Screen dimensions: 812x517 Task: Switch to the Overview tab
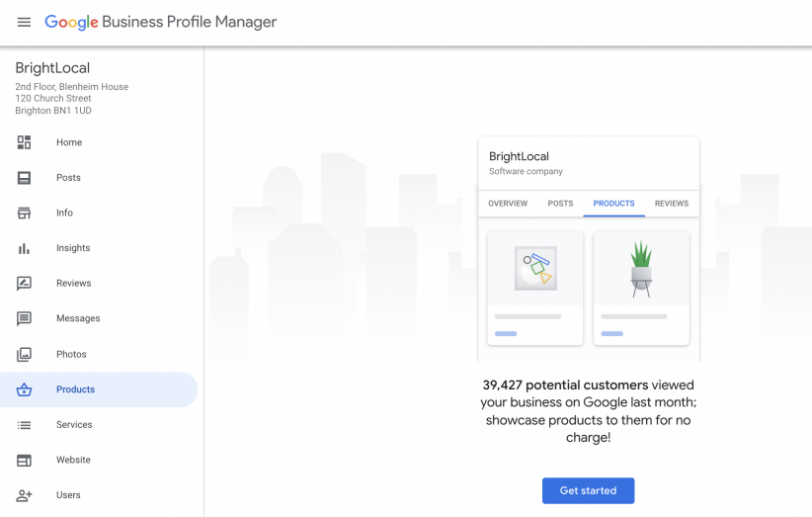(x=508, y=204)
